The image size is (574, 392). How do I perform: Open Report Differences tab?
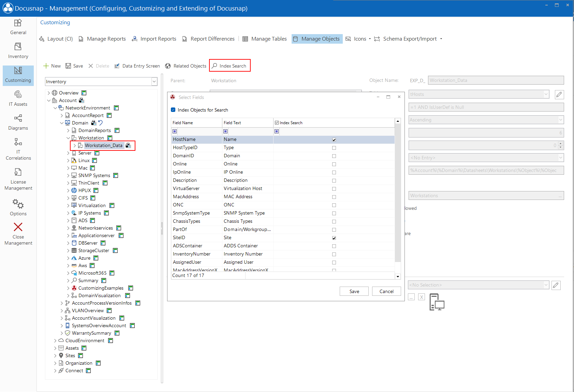pyautogui.click(x=208, y=39)
